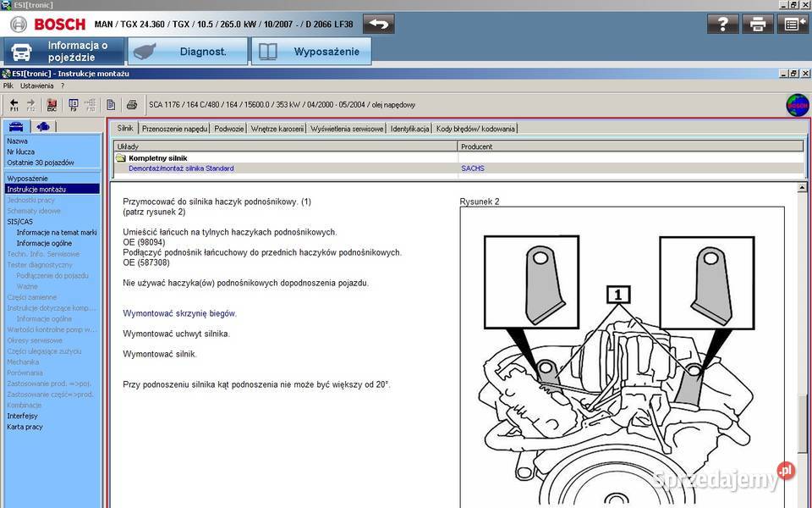Go back with the F11 arrow icon
The height and width of the screenshot is (508, 812).
click(14, 105)
